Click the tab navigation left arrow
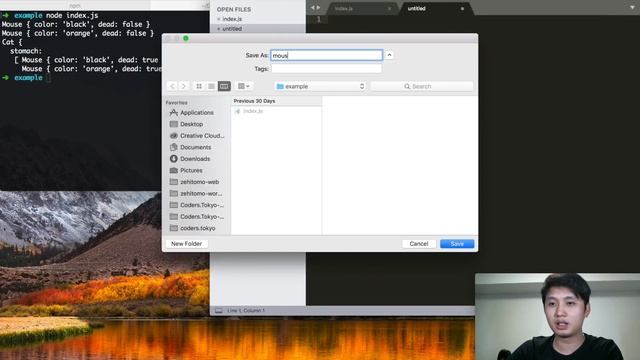This screenshot has height=360, width=640. pyautogui.click(x=313, y=8)
